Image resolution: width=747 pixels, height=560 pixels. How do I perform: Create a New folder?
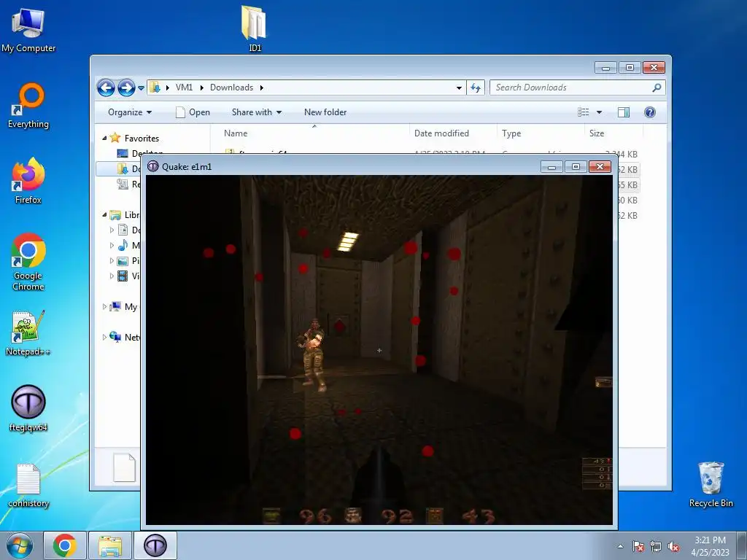click(325, 112)
